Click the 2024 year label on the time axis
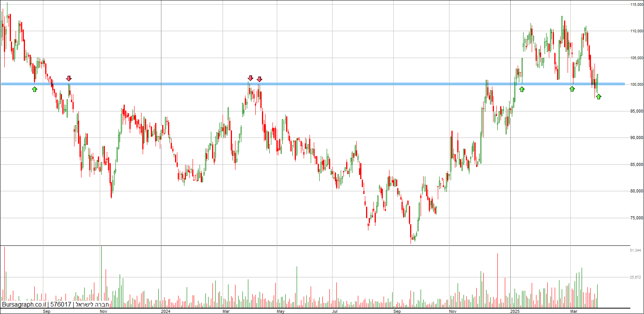This screenshot has width=644, height=314. click(x=166, y=312)
